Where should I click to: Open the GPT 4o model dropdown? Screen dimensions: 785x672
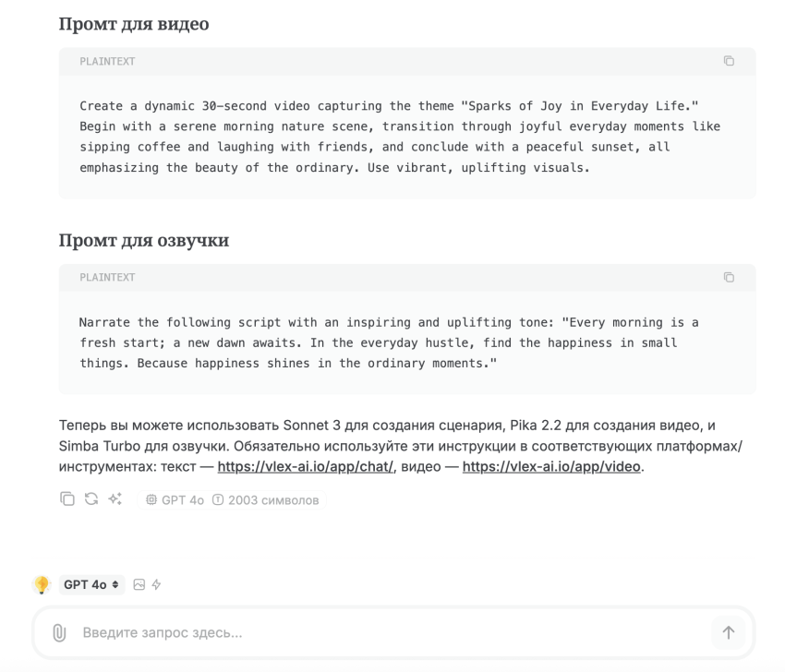91,584
